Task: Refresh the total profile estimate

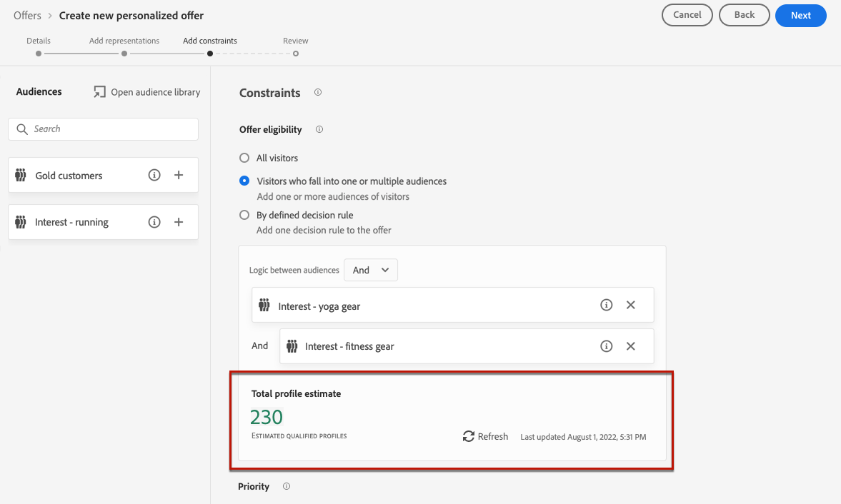Action: [x=485, y=436]
